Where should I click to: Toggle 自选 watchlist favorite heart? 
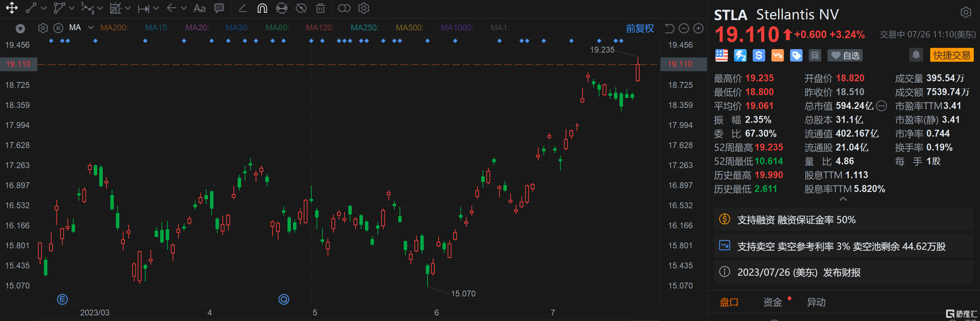point(845,56)
